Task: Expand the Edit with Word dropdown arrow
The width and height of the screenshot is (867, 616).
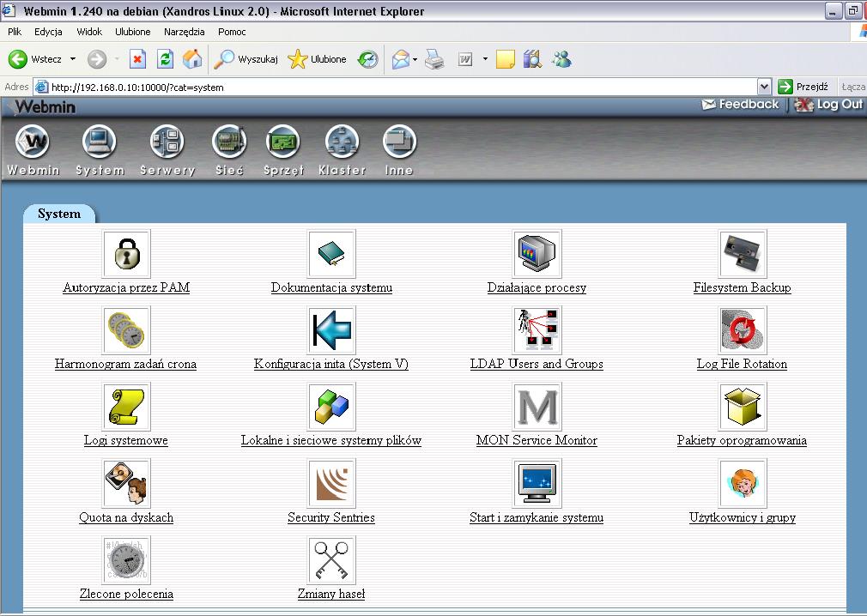Action: [x=485, y=59]
